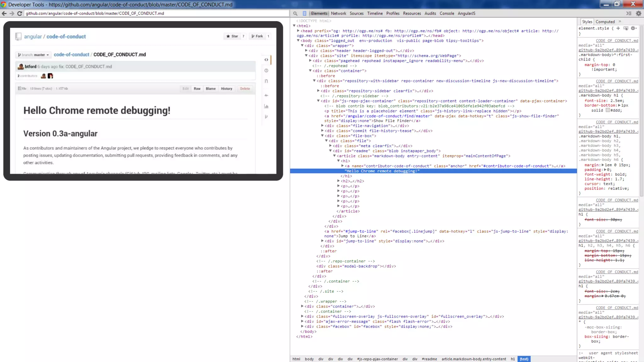Screen dimensions: 644x362
Task: Select the Computed styles tab
Action: 605,22
